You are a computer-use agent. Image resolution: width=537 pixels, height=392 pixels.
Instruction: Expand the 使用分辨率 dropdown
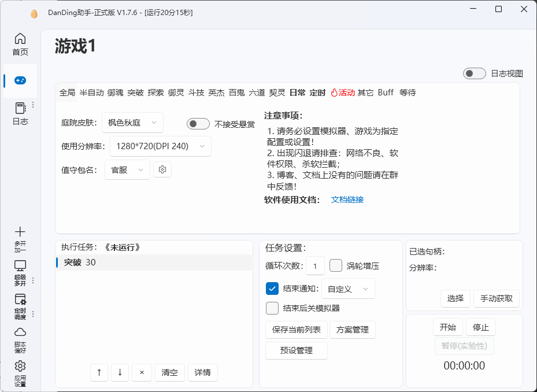(160, 146)
